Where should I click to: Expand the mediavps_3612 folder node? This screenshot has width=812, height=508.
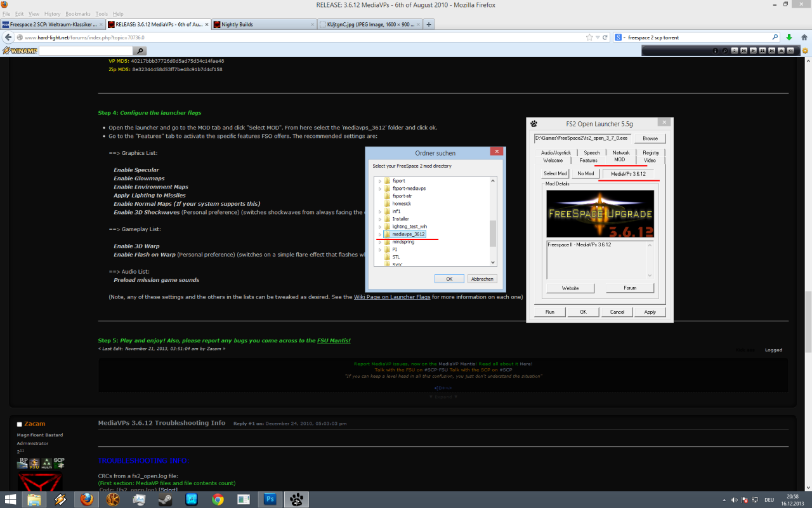coord(380,234)
